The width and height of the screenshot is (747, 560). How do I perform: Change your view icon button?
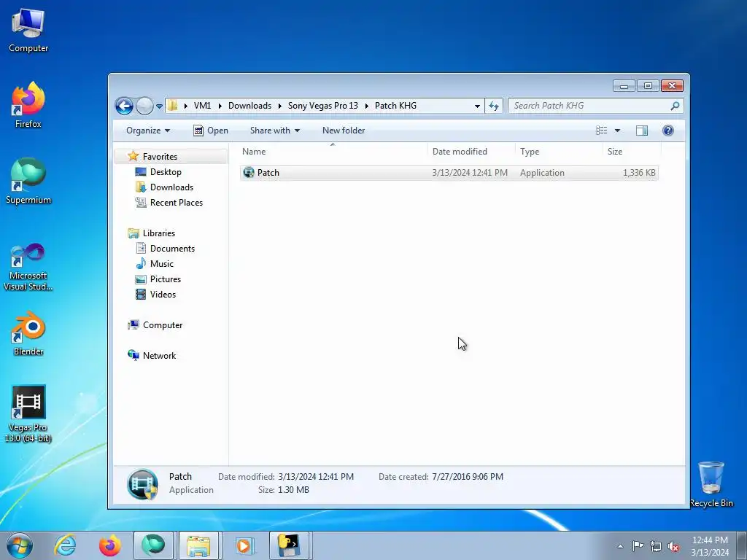[602, 131]
